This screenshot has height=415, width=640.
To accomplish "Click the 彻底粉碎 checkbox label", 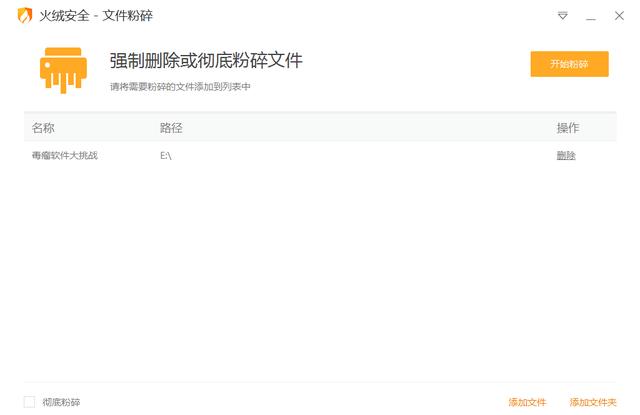I will [61, 402].
